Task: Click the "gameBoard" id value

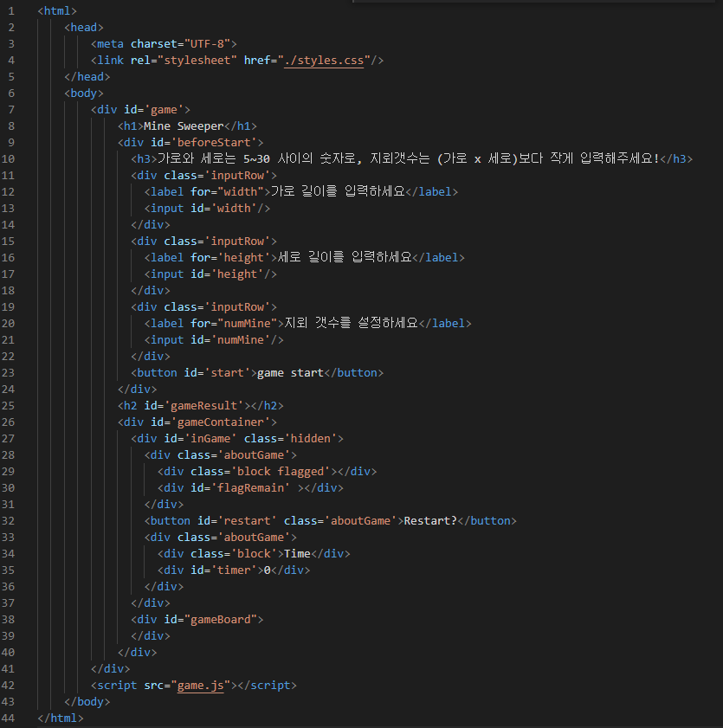Action: point(221,619)
